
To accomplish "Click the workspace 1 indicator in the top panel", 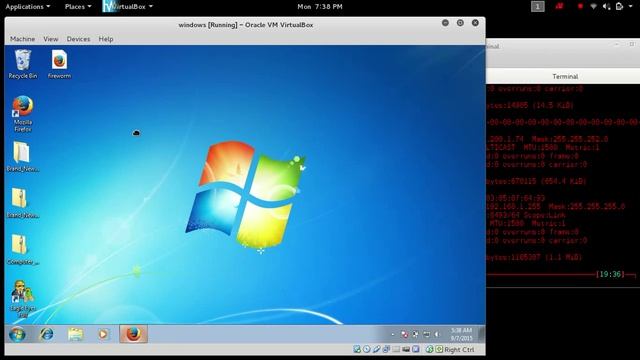I will click(538, 7).
